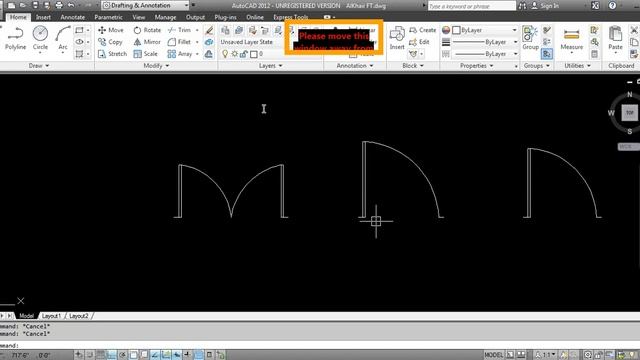Click the Erase pencil-eraser icon
The image size is (640, 360).
pos(209,30)
